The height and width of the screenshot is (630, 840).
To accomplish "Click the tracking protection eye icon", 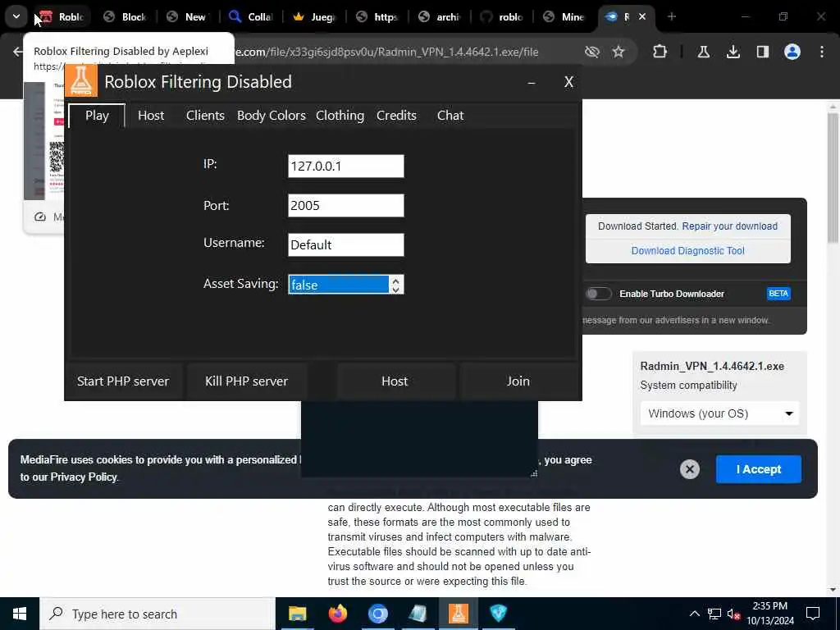I will [592, 52].
